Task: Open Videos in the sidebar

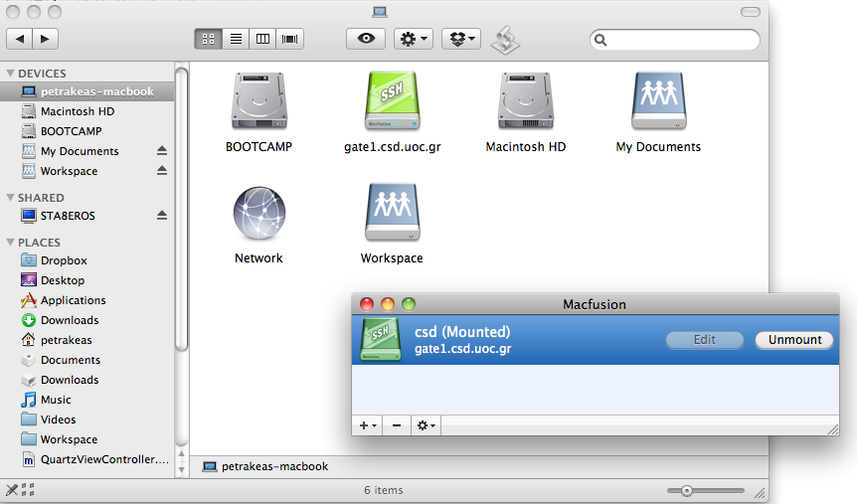Action: tap(87, 420)
